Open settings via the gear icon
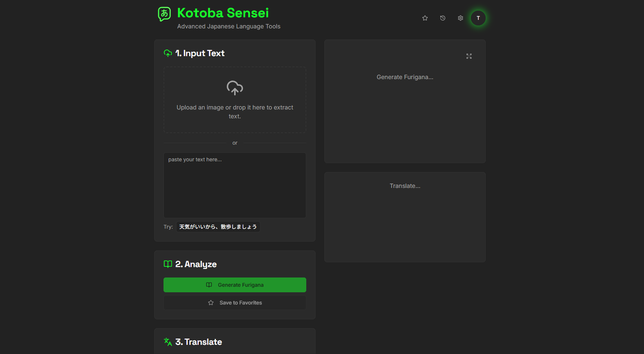The image size is (644, 354). 460,18
